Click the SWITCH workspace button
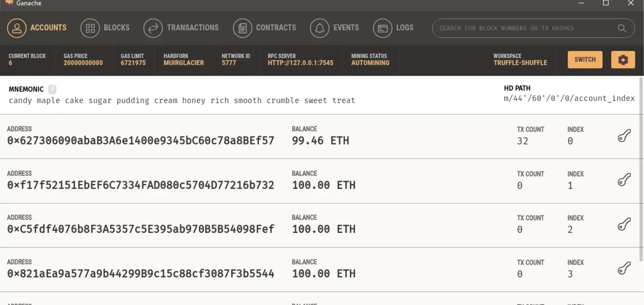The image size is (644, 305). point(585,60)
